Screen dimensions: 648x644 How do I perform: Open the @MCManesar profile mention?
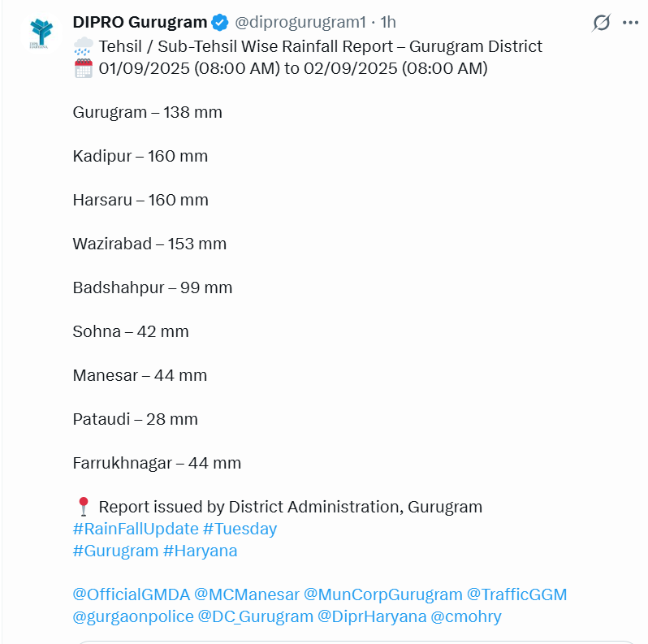pyautogui.click(x=244, y=594)
